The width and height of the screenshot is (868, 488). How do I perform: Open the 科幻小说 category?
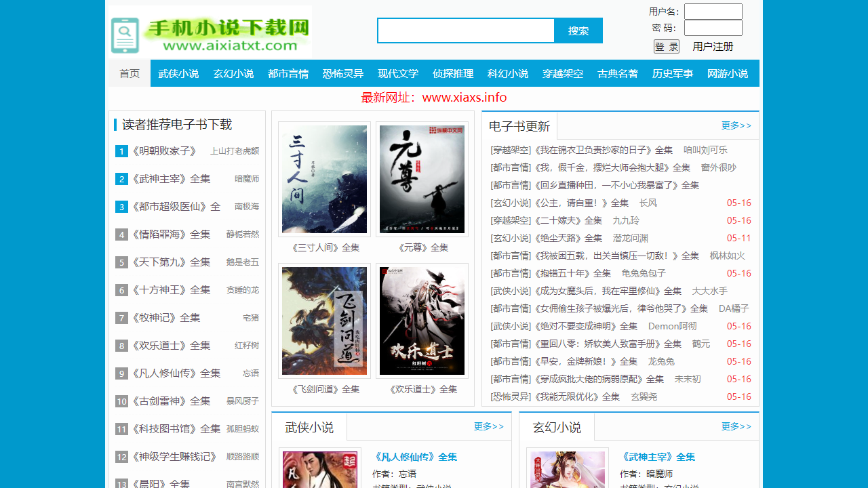point(508,73)
